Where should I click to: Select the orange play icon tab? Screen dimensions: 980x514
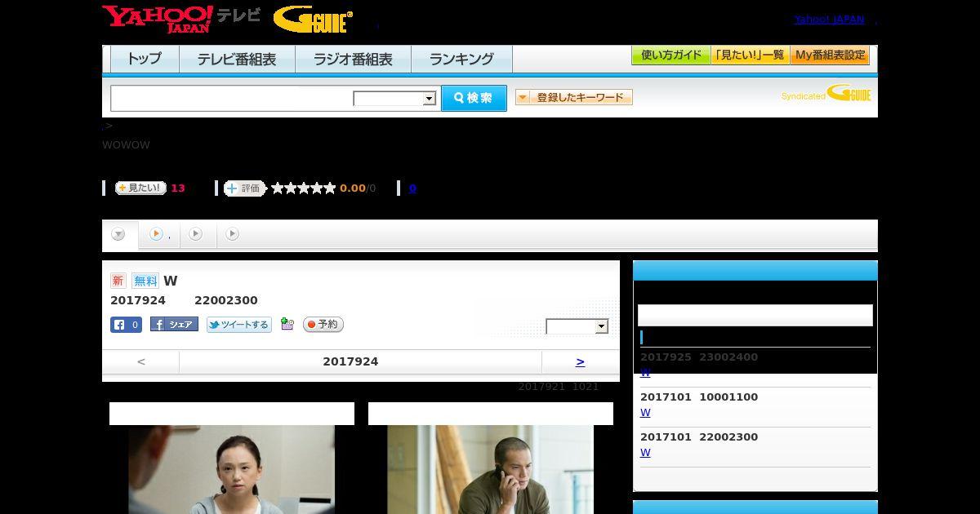[157, 234]
